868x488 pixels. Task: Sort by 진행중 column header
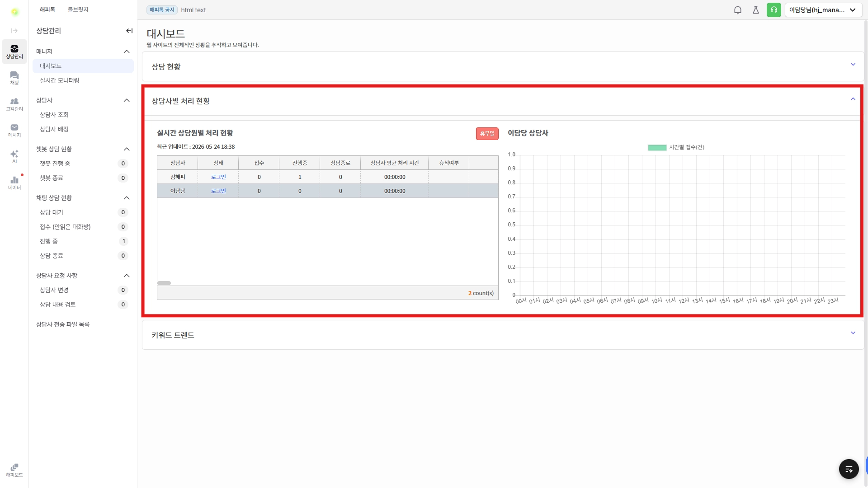pos(300,163)
